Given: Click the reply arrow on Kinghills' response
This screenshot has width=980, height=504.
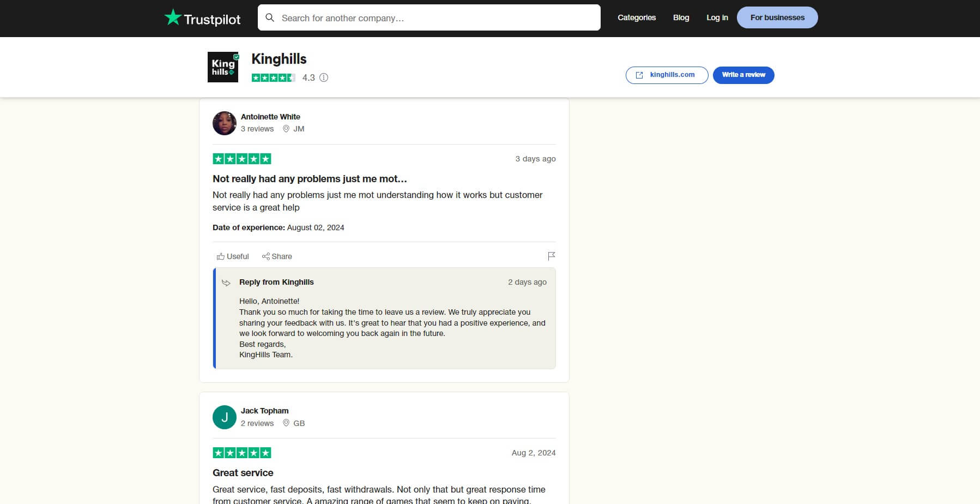Looking at the screenshot, I should [226, 283].
